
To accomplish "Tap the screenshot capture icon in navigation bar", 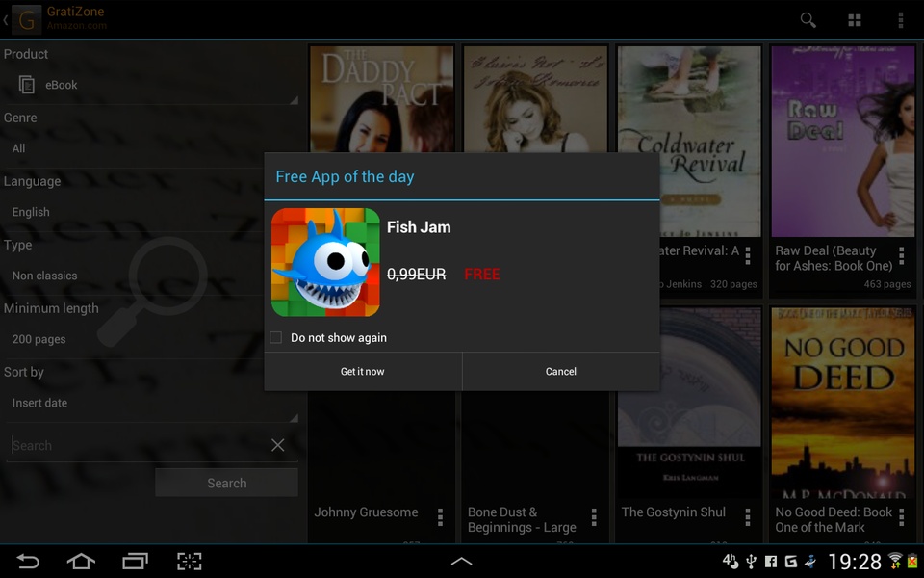I will (190, 561).
